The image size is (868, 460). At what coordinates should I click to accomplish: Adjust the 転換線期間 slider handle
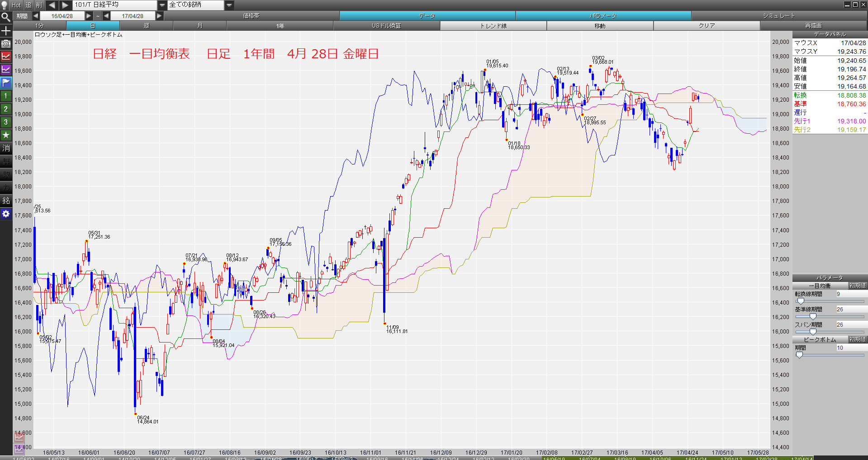pyautogui.click(x=801, y=301)
